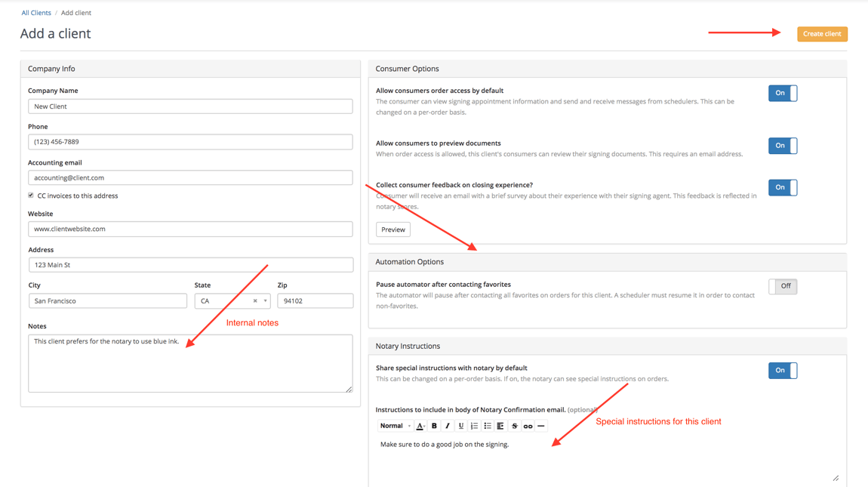Insert a hyperlink in the instructions editor

[x=528, y=425]
